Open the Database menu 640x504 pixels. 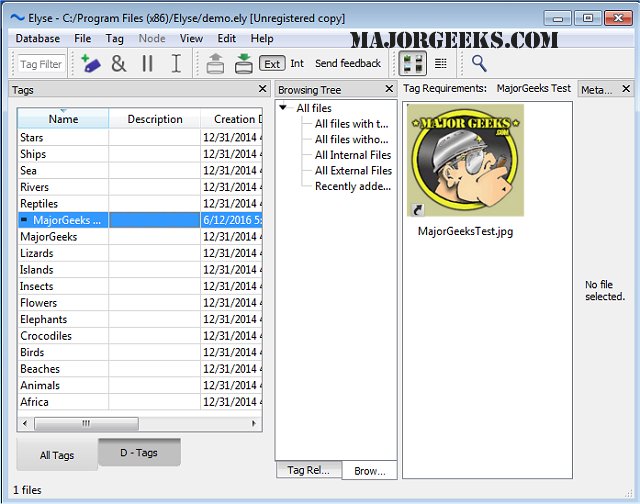(x=38, y=38)
